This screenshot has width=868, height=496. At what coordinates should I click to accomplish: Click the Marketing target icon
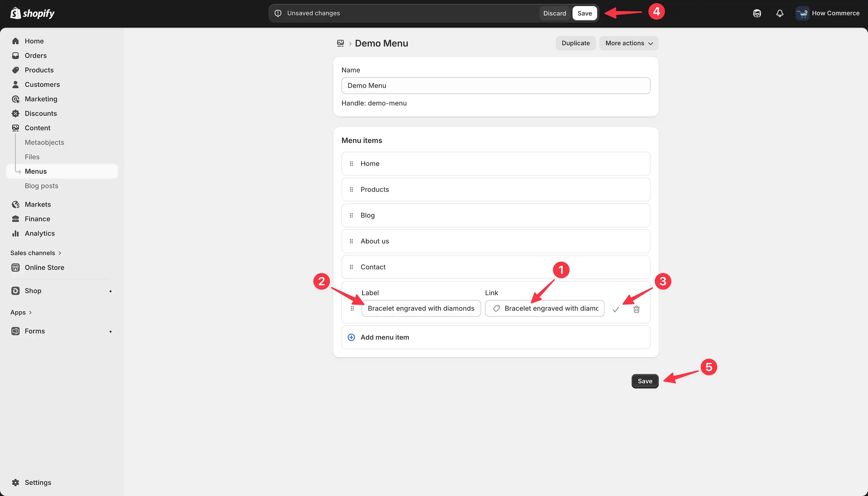(x=15, y=99)
